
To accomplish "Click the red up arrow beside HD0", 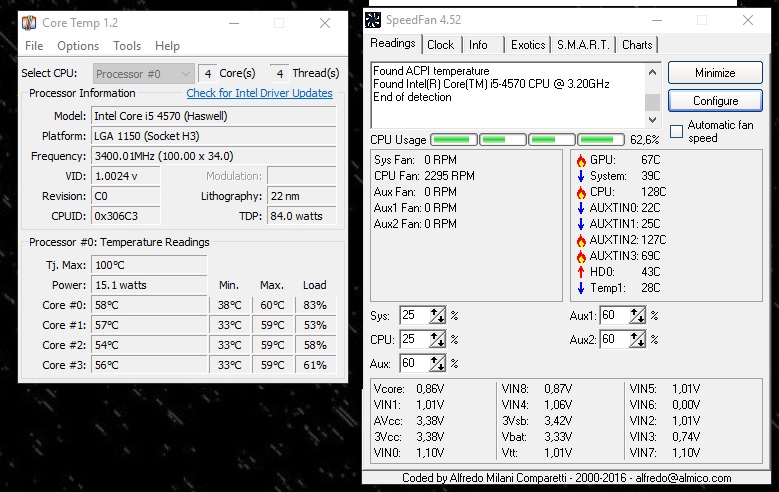I will pos(581,272).
